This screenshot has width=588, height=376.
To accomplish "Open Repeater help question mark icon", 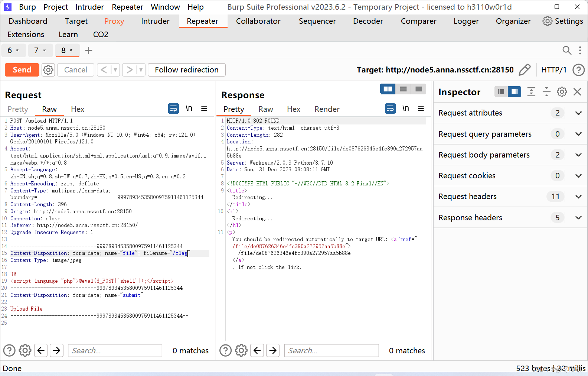I will click(x=578, y=70).
